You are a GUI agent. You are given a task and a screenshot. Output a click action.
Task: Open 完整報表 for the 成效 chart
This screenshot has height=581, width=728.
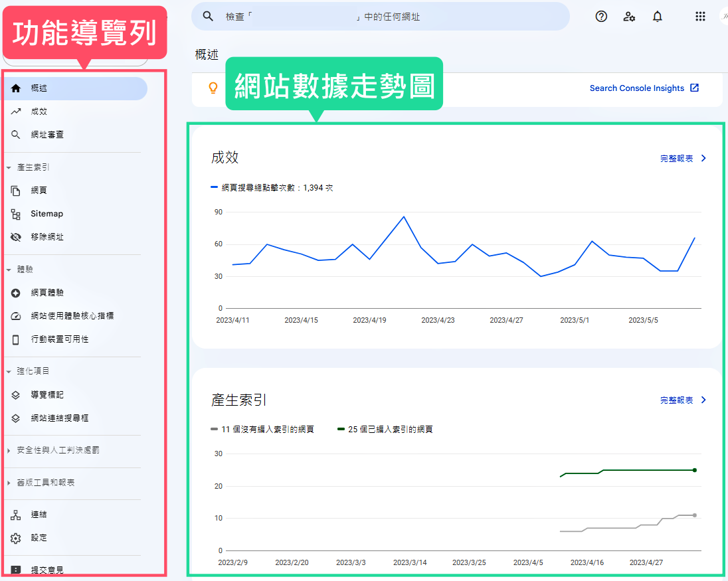(x=682, y=159)
